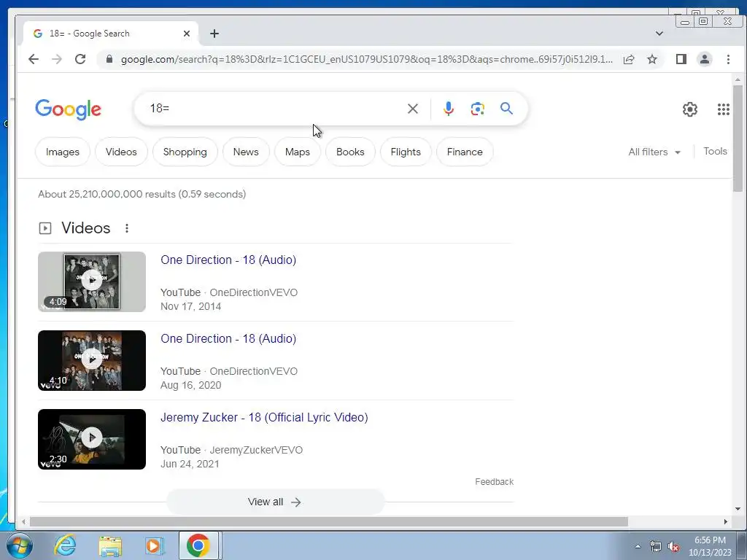747x560 pixels.
Task: Select the Flights filter
Action: 406,152
